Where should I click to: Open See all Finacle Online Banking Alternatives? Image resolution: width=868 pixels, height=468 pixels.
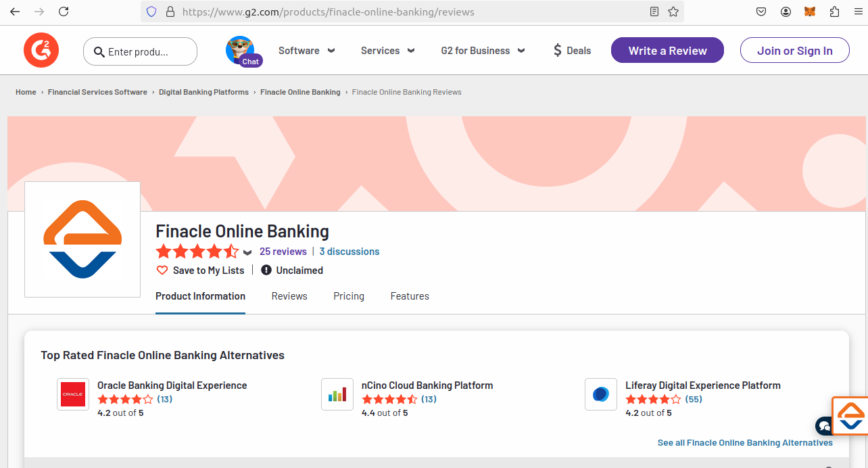click(745, 442)
